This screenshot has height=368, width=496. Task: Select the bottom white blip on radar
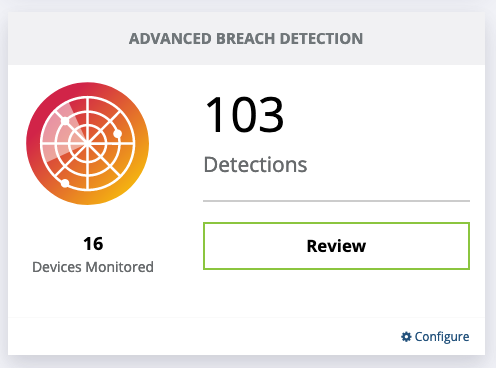(65, 183)
